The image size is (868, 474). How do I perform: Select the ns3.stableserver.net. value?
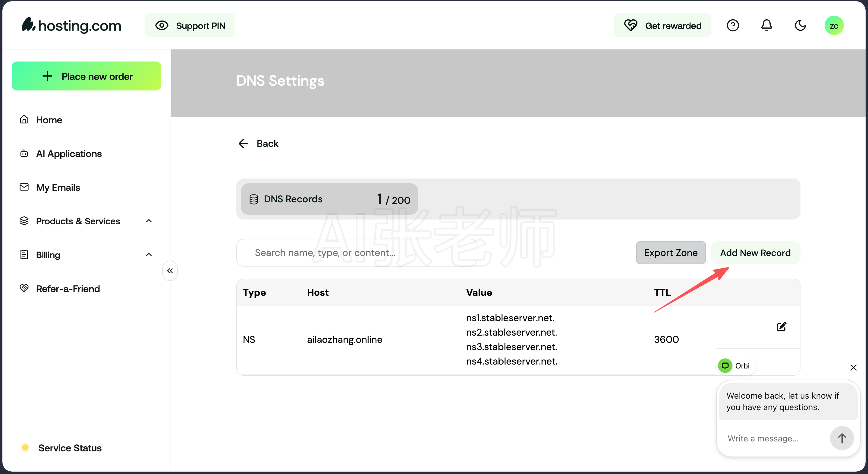[x=511, y=347]
